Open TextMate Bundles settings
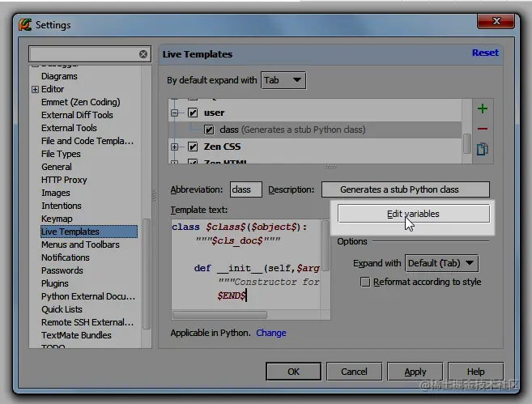The height and width of the screenshot is (404, 532). tap(76, 335)
